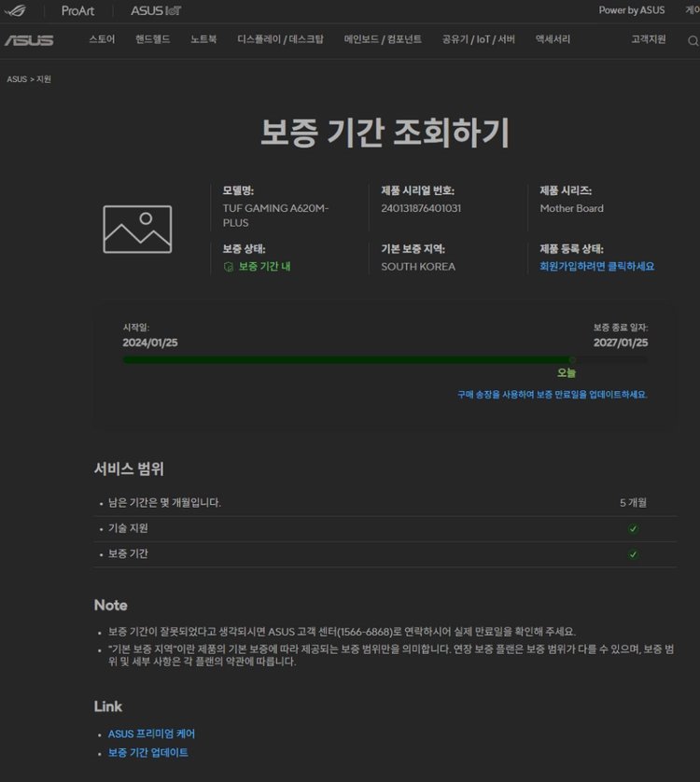Click the warranty period progress bar
The width and height of the screenshot is (700, 782).
pos(385,359)
